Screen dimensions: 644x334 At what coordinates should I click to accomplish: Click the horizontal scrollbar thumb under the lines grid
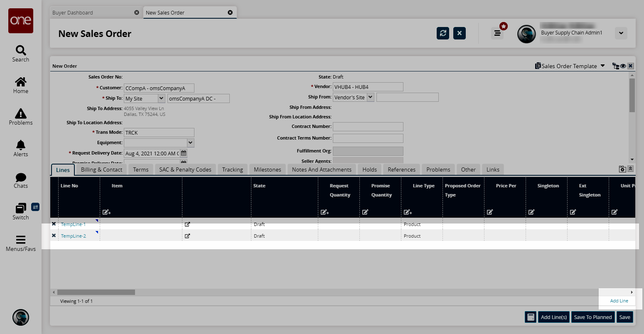[96, 292]
